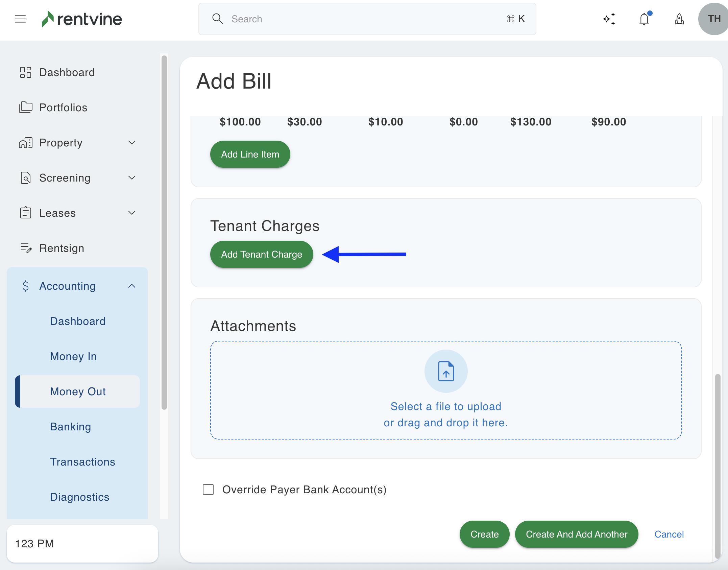The image size is (728, 570).
Task: Open Money In under Accounting
Action: point(73,356)
